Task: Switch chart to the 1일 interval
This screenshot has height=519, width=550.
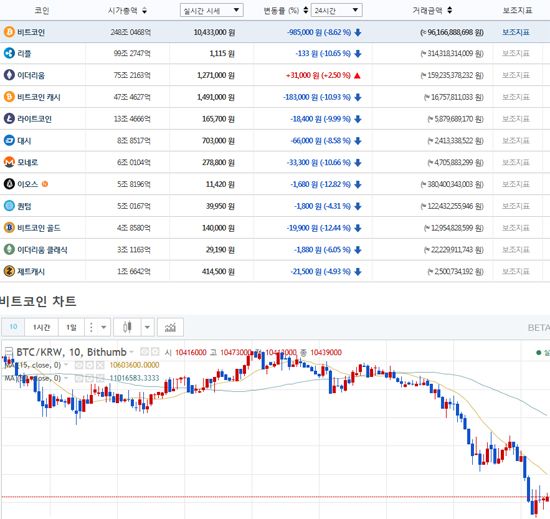Action: 72,327
